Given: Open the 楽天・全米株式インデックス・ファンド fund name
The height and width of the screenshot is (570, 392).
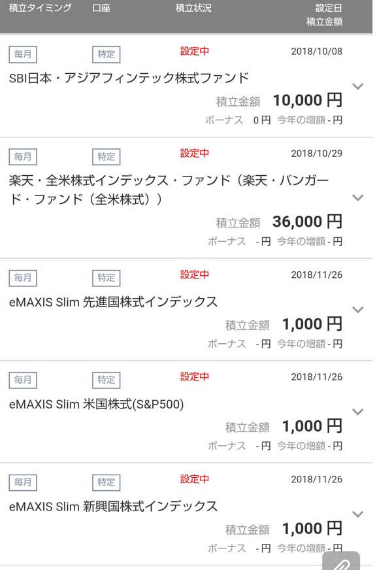Looking at the screenshot, I should point(169,190).
